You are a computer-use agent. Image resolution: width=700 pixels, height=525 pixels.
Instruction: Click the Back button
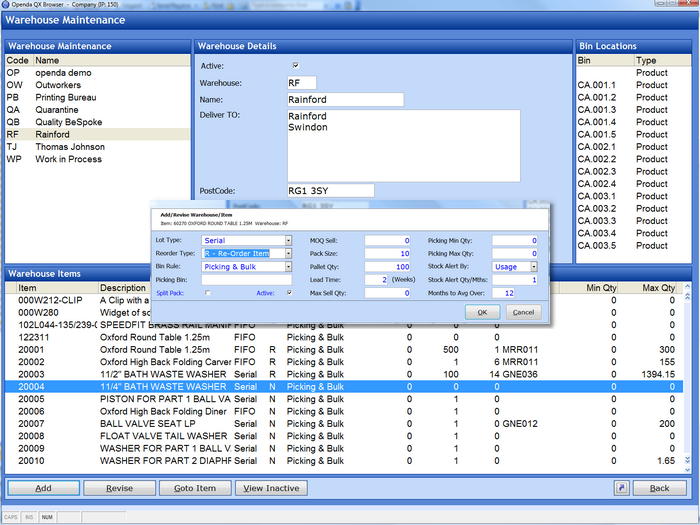click(659, 488)
